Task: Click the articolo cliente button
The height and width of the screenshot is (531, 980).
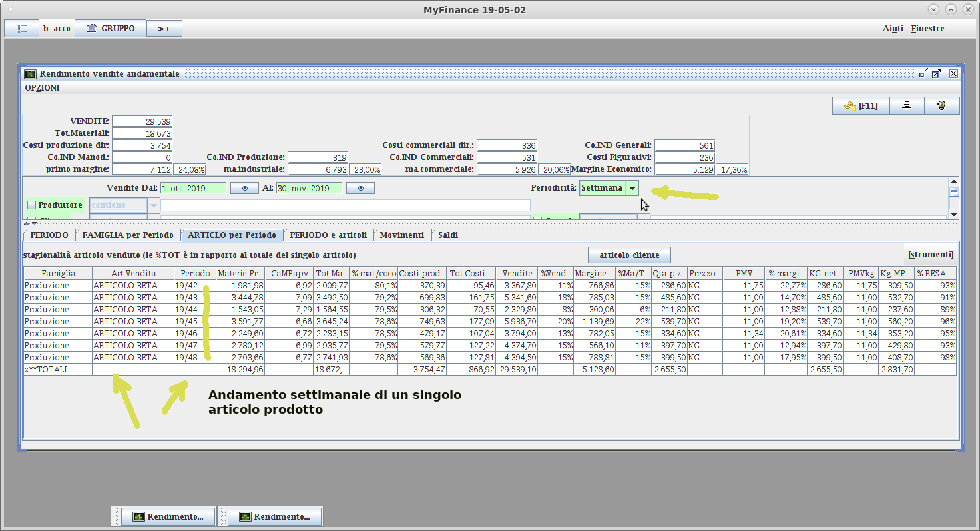Action: click(x=629, y=255)
